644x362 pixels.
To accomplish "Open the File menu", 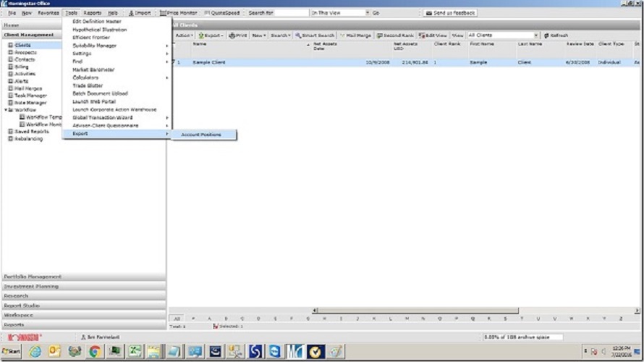I will click(12, 13).
